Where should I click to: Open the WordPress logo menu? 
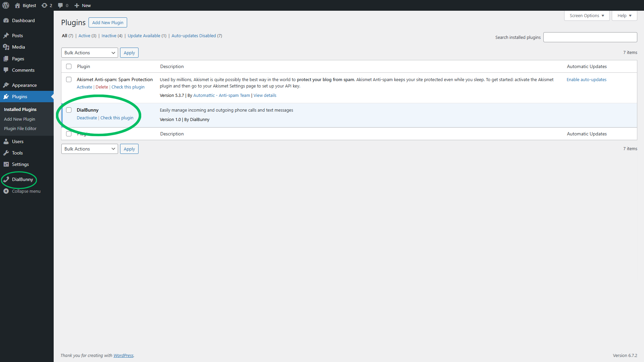pos(6,5)
